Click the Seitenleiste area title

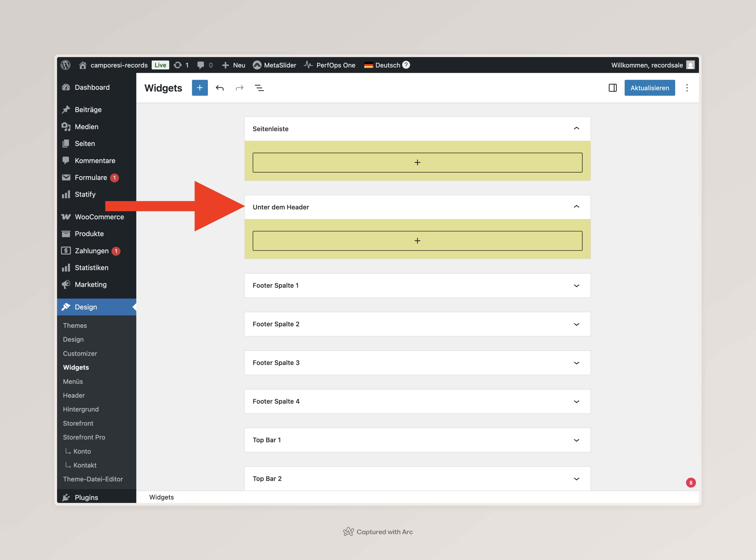click(x=270, y=129)
